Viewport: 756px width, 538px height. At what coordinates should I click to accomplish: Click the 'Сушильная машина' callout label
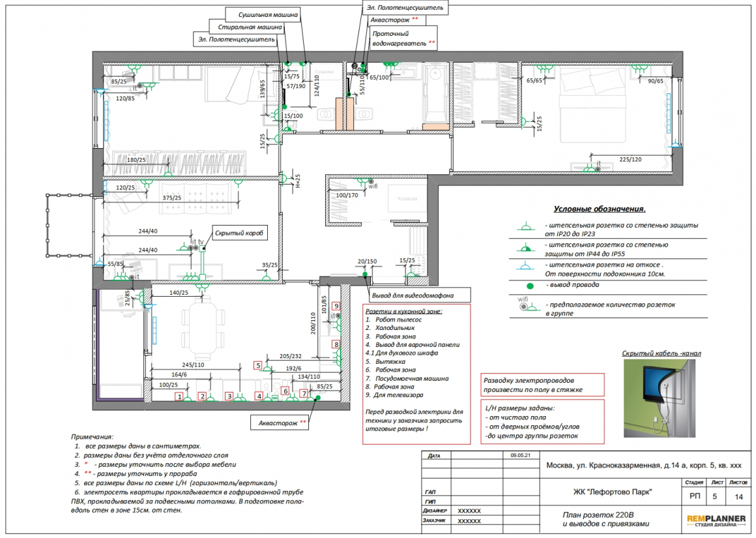[x=268, y=14]
